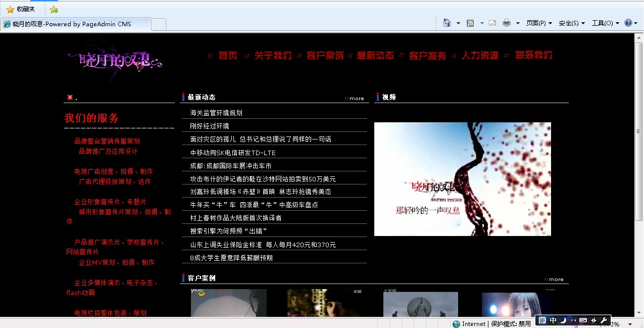Click the IE Home toolbar icon
This screenshot has height=328, width=644.
[x=447, y=23]
